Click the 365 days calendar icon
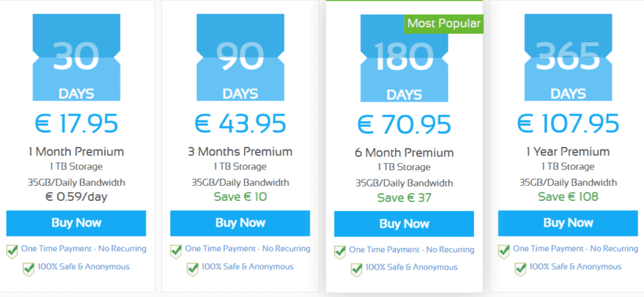 (568, 58)
